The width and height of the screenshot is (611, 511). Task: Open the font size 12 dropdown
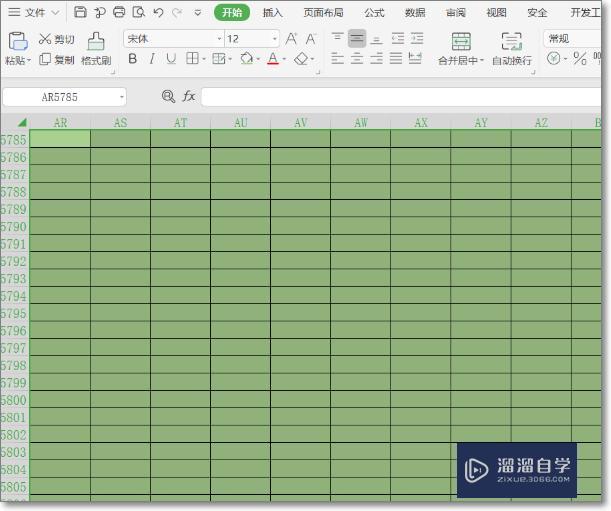(x=275, y=39)
